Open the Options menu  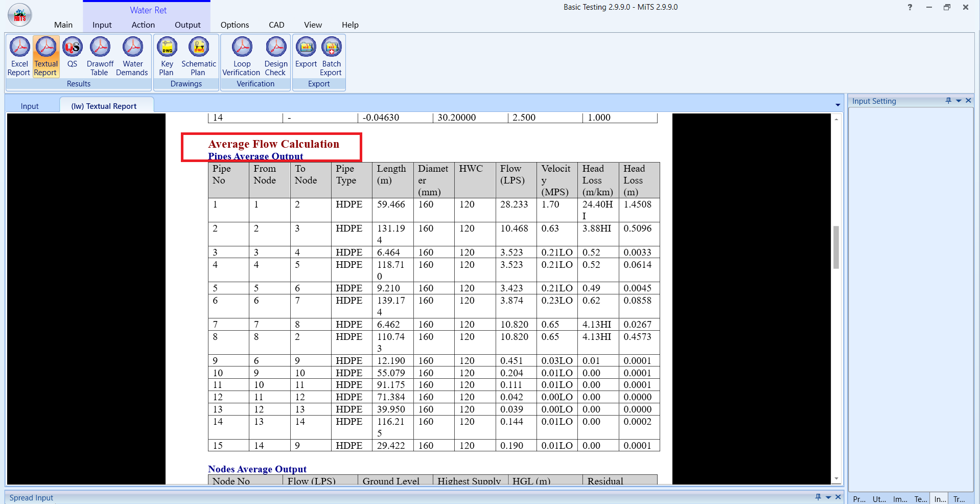click(x=235, y=25)
